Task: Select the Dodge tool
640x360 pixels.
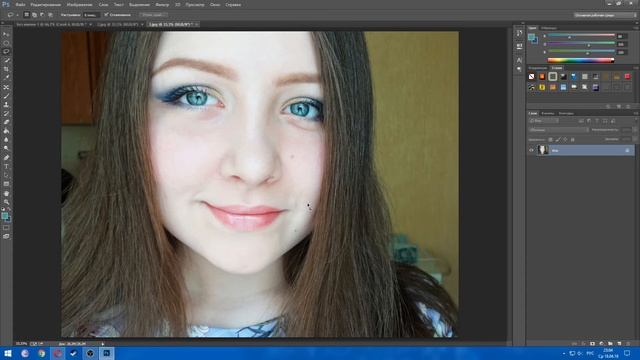Action: click(6, 149)
